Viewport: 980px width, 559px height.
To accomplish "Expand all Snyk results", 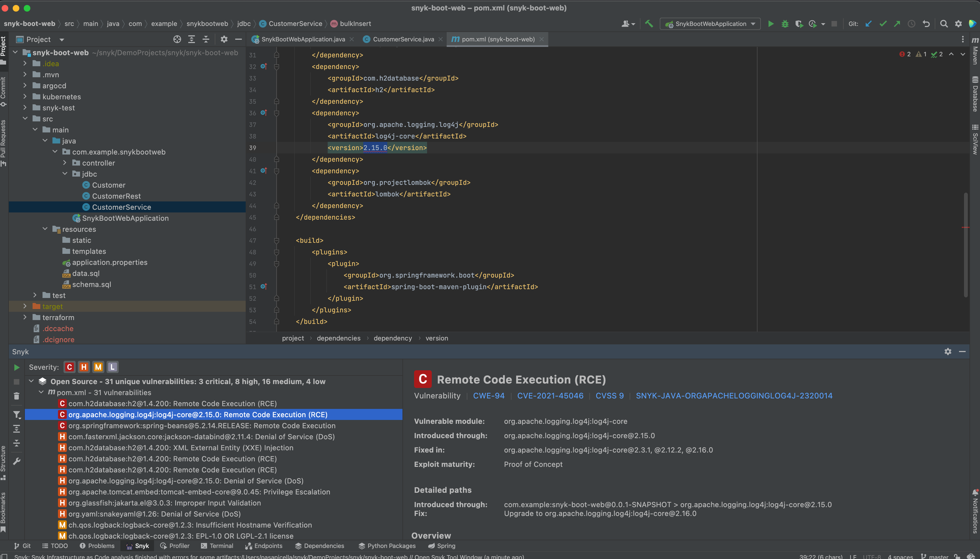I will coord(17,429).
